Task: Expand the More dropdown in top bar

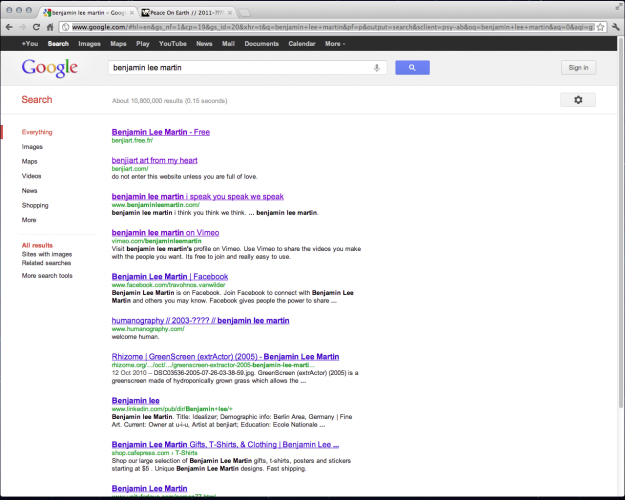Action: click(x=335, y=43)
